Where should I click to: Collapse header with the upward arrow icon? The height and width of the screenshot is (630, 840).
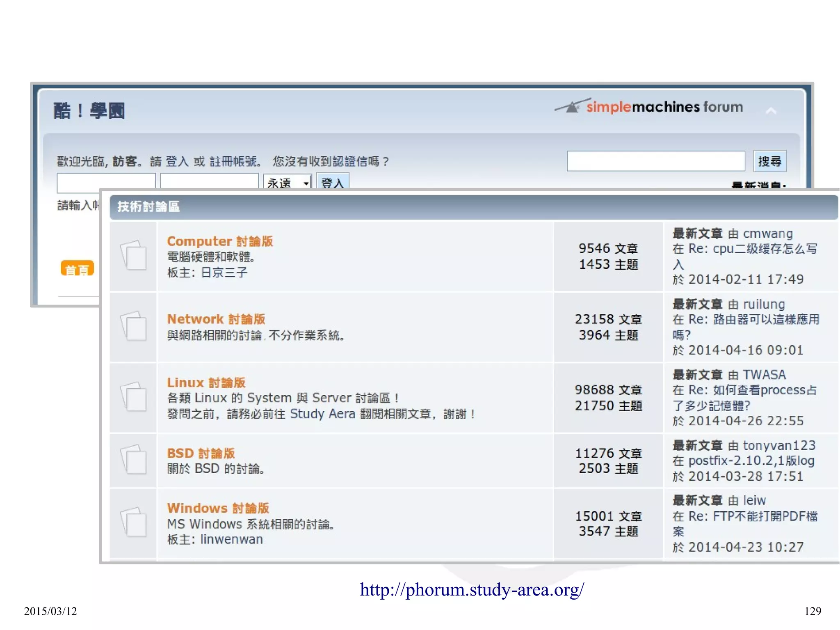pos(771,111)
